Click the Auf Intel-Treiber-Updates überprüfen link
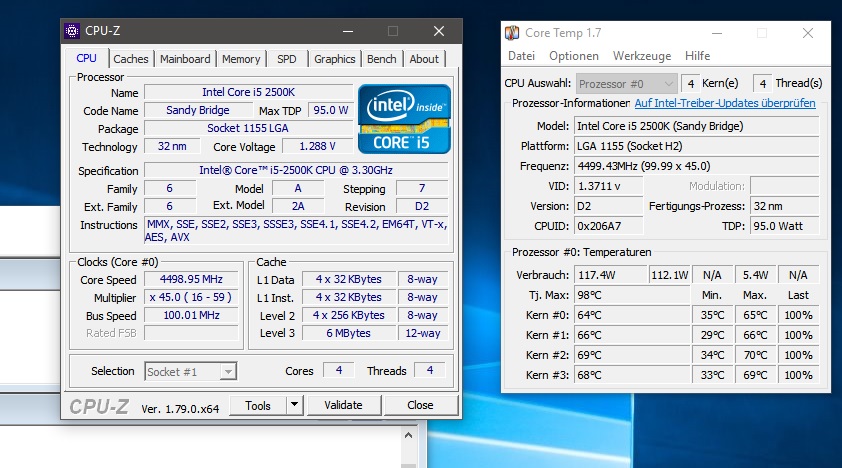This screenshot has width=842, height=468. [x=725, y=103]
